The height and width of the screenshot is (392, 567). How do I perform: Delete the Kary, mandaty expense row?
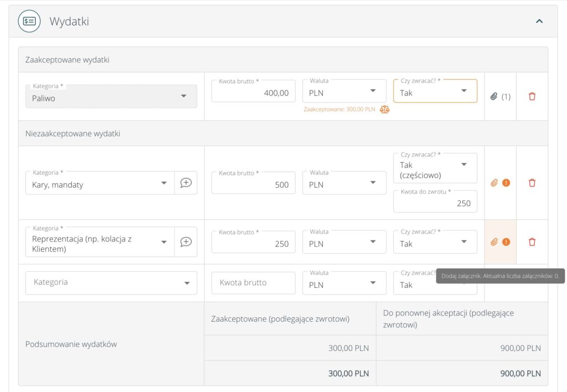point(532,183)
